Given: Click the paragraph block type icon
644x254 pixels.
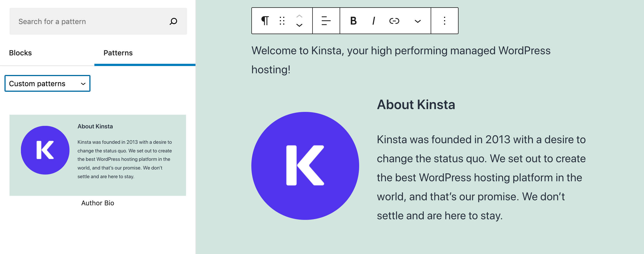Looking at the screenshot, I should coord(265,21).
